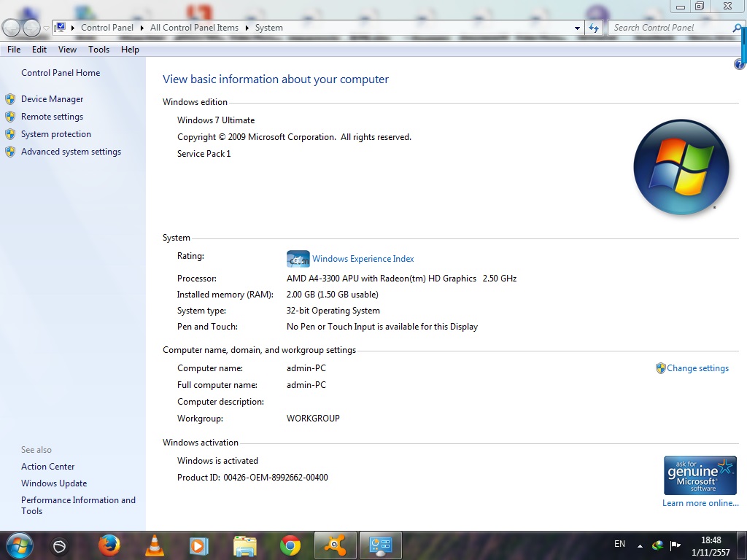Open the Windows Experience Index link
The height and width of the screenshot is (560, 747).
[x=363, y=259]
